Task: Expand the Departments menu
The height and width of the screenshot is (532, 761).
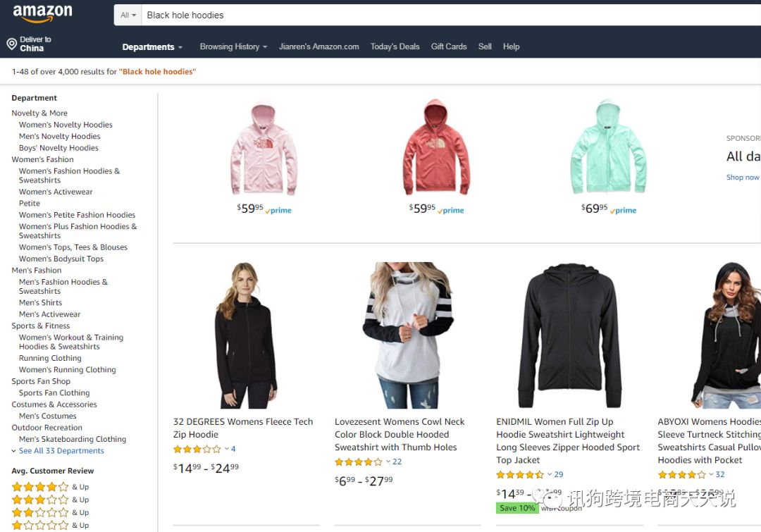Action: [152, 47]
